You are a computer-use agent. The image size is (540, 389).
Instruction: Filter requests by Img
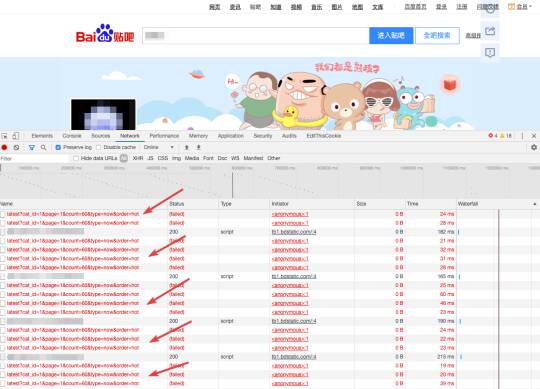176,158
